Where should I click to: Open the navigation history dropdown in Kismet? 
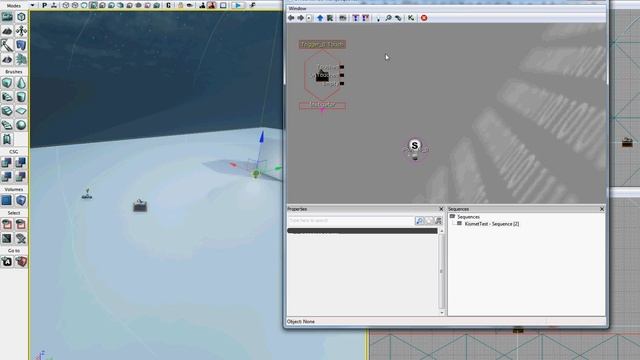(309, 18)
